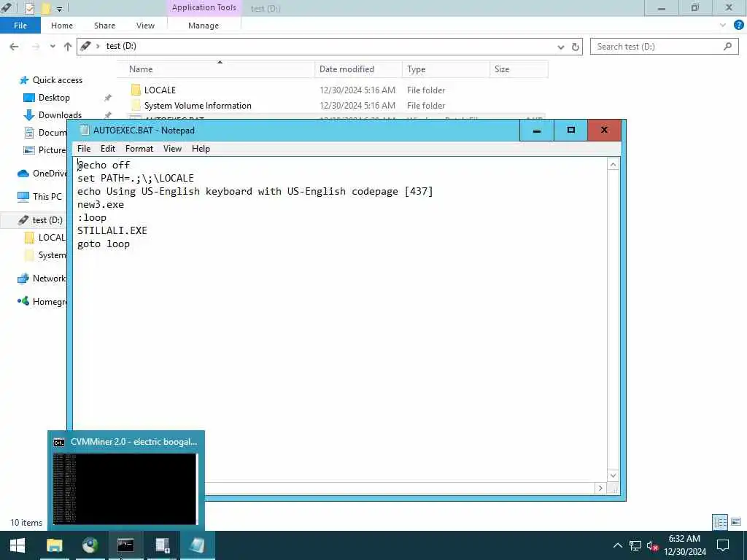Open the Notepad Format menu
This screenshot has height=560, width=747.
139,149
